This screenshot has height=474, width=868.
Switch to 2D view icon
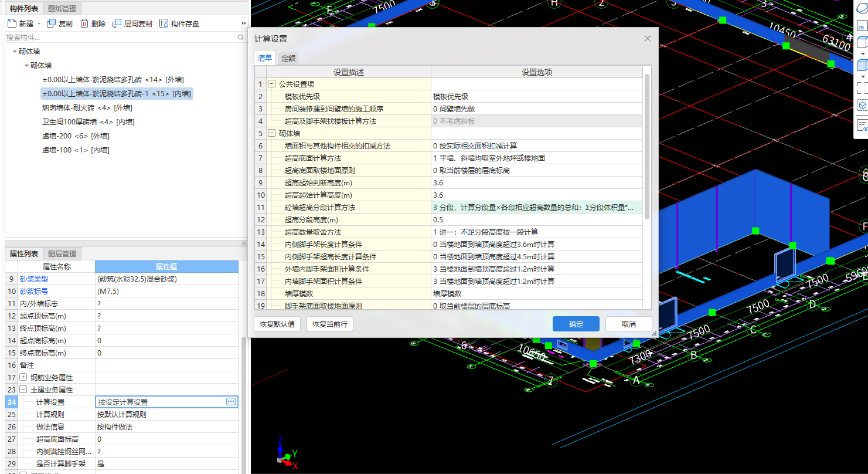tap(862, 26)
